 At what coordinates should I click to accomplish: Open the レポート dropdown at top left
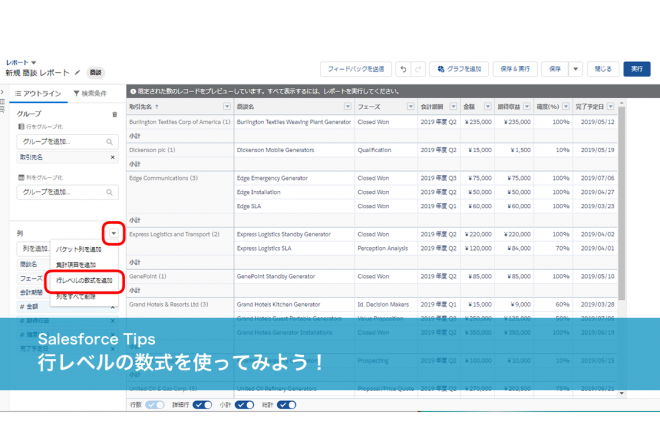(x=34, y=63)
